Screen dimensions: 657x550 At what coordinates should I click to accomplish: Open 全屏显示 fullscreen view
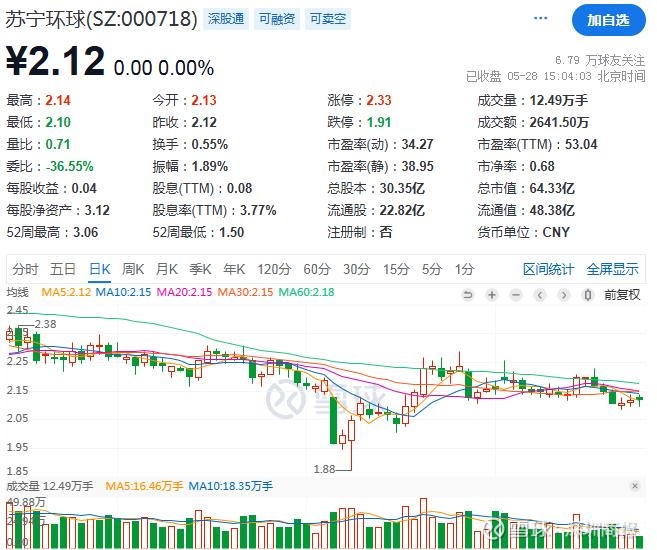click(612, 269)
